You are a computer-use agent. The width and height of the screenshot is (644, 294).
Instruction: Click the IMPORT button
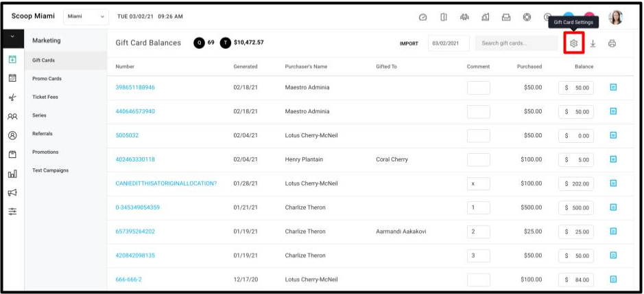coord(409,43)
